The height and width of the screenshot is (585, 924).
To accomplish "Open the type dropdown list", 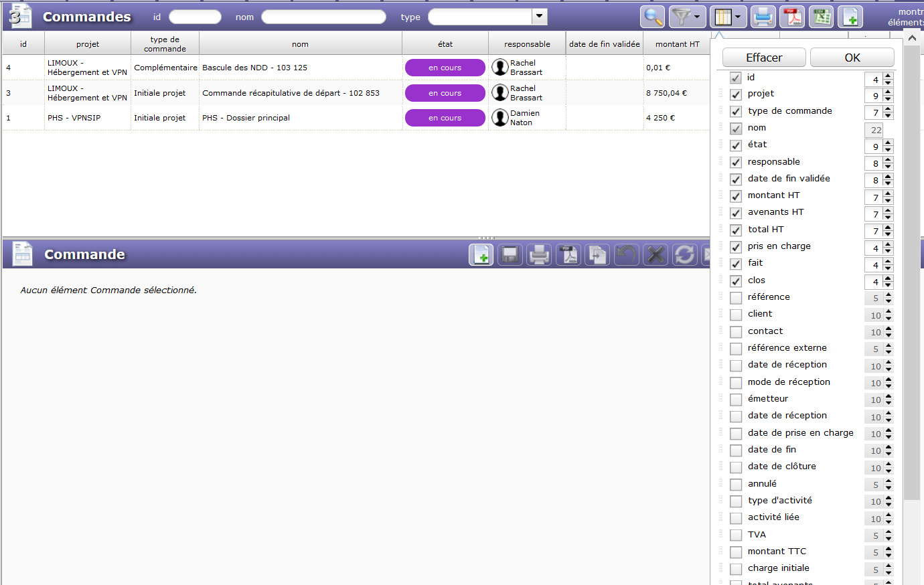I will pos(540,17).
